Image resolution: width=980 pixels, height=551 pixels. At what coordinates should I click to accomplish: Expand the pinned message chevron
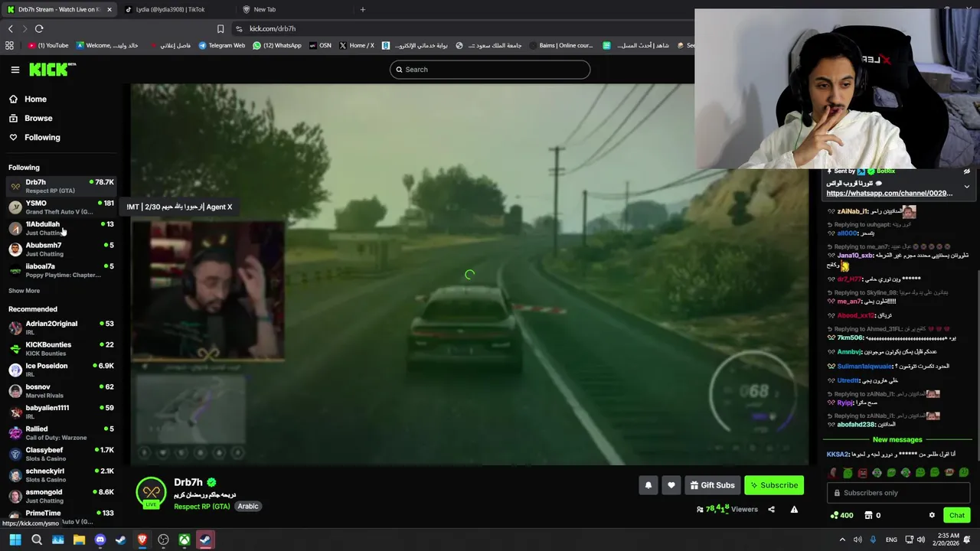(x=966, y=187)
